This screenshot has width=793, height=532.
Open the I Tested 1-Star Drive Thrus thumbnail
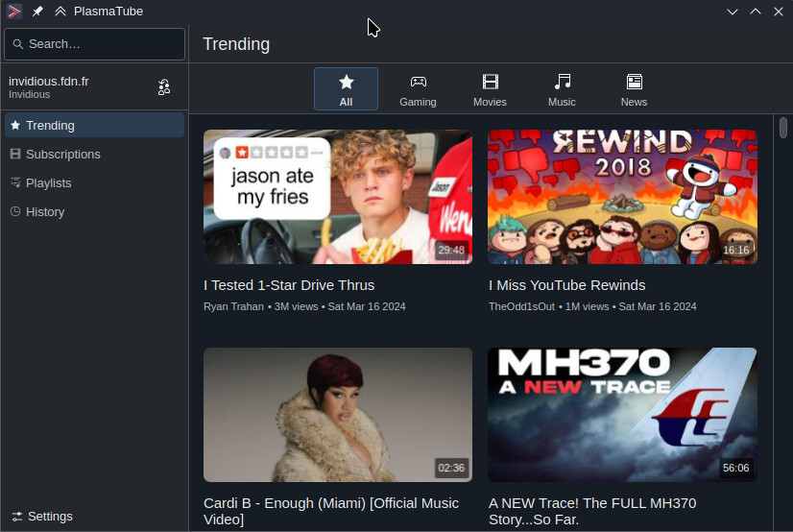coord(338,197)
